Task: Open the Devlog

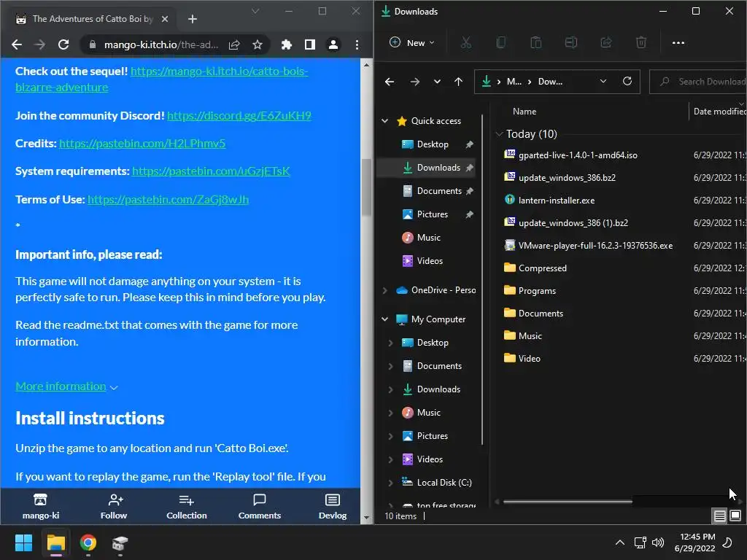Action: [x=333, y=506]
